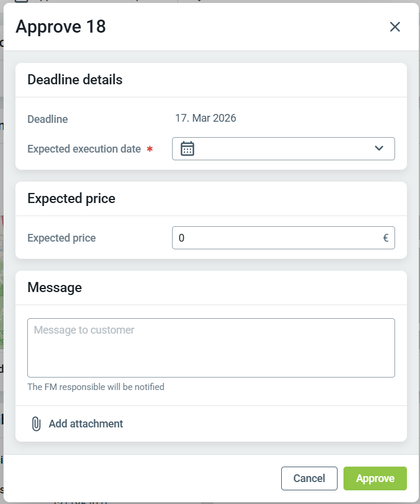Close the Approve 18 dialog with X
Screen dimensions: 420x504
[395, 27]
